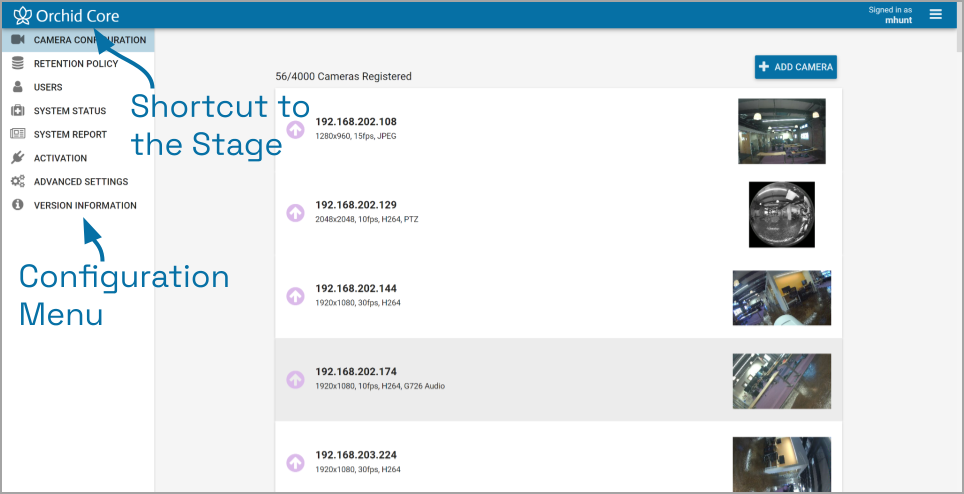Open the Retention Policy menu item
The image size is (964, 494).
click(77, 63)
